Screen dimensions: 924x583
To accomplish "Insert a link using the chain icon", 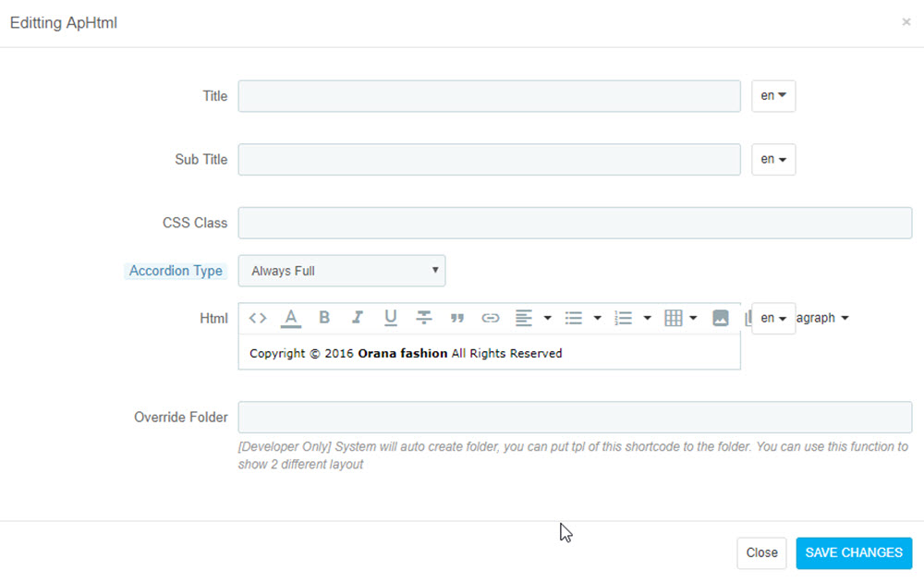I will pyautogui.click(x=491, y=319).
